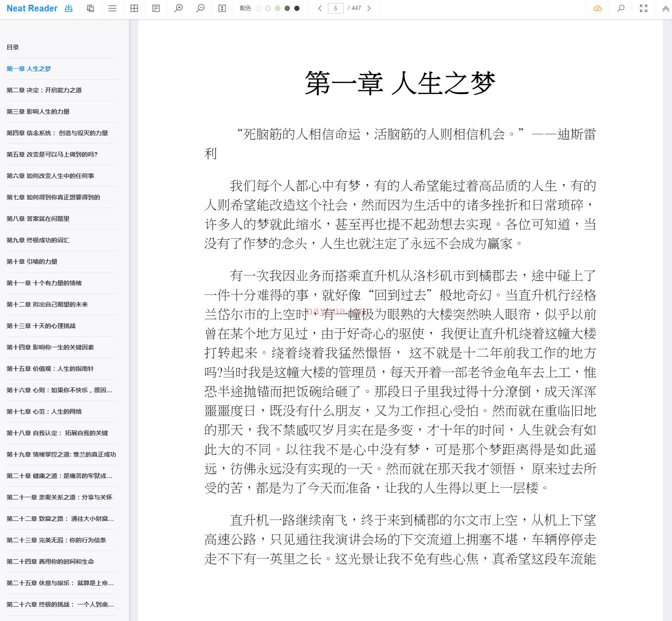The width and height of the screenshot is (672, 621).
Task: Click the heading 第一章 人生之梦 in page
Action: 400,83
